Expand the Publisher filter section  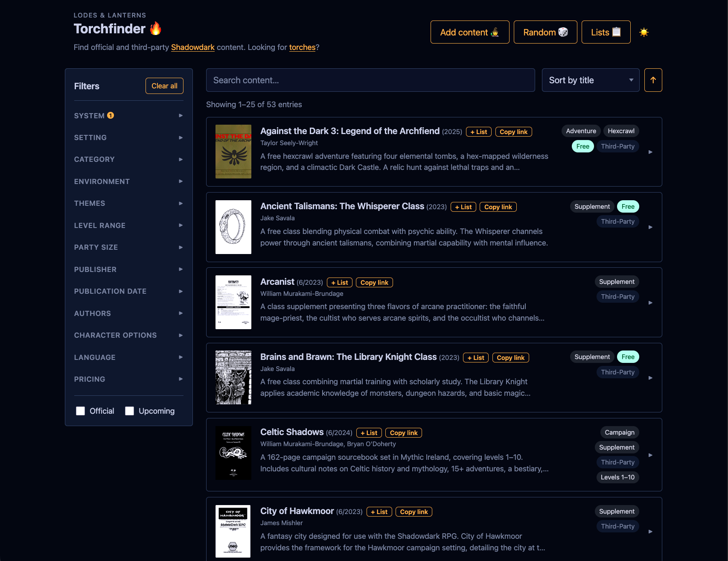[x=129, y=269]
